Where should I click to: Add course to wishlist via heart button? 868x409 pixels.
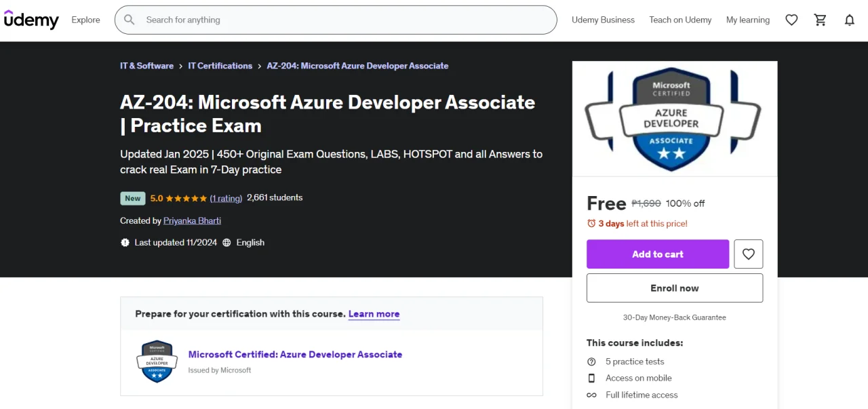click(x=749, y=254)
